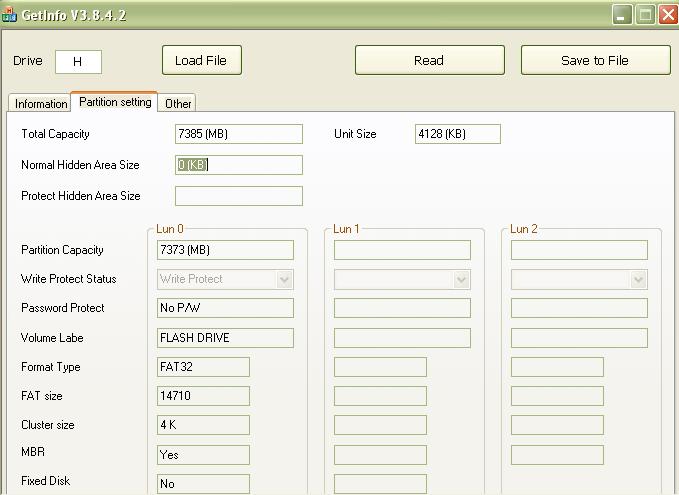Screen dimensions: 679x495
Task: Click Lun 0 Fixed Disk field showing No
Action: pyautogui.click(x=203, y=484)
